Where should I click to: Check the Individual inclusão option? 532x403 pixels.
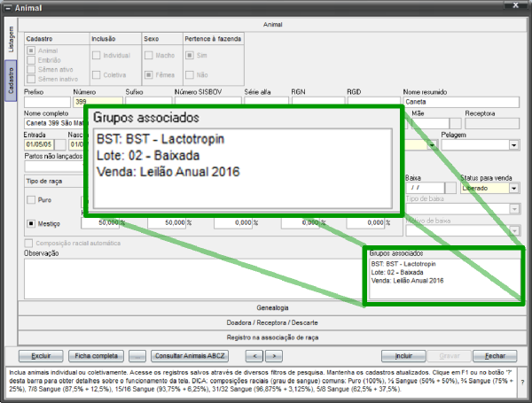(97, 55)
